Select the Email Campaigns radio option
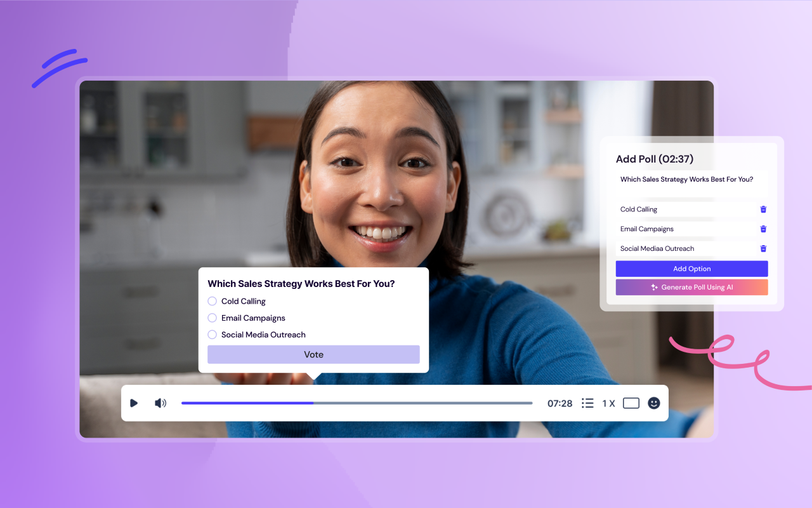812x508 pixels. (213, 317)
